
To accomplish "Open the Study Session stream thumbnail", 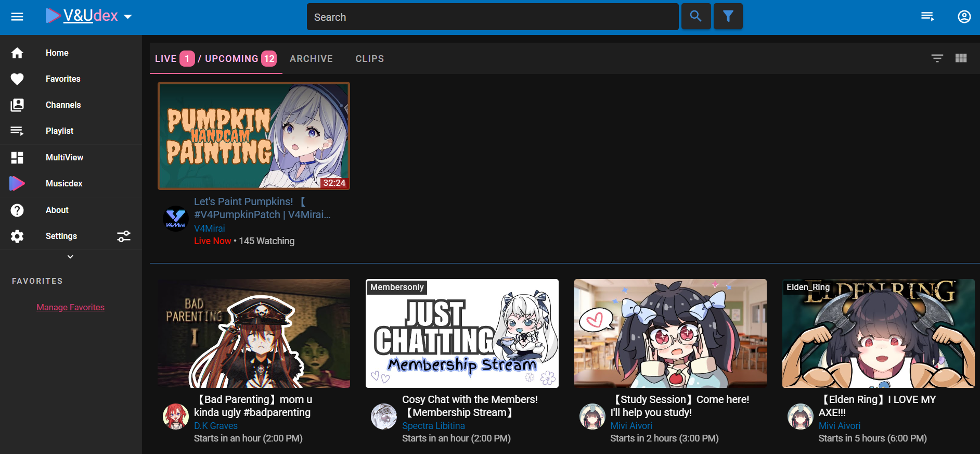I will [670, 333].
